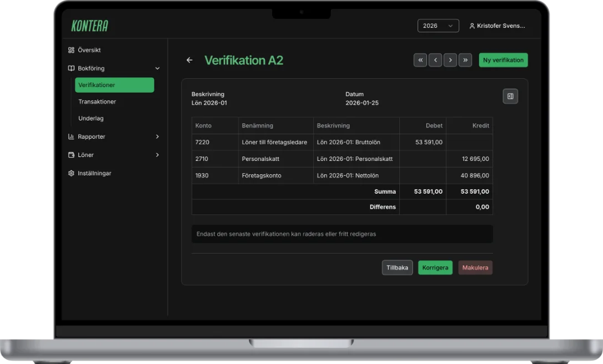Viewport: 603px width, 364px height.
Task: Expand the Rapporter menu chevron
Action: point(157,136)
